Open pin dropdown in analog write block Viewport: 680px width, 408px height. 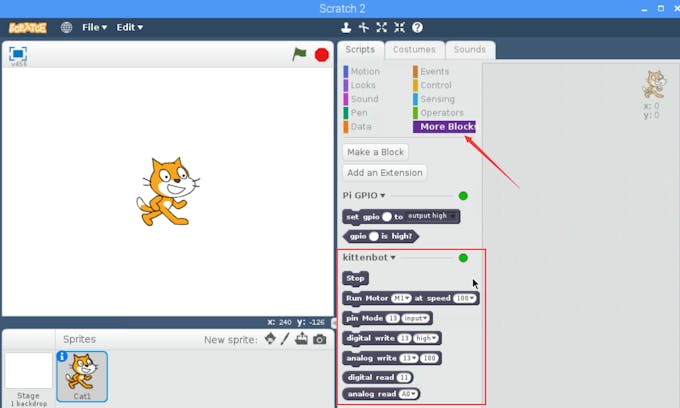(x=409, y=358)
